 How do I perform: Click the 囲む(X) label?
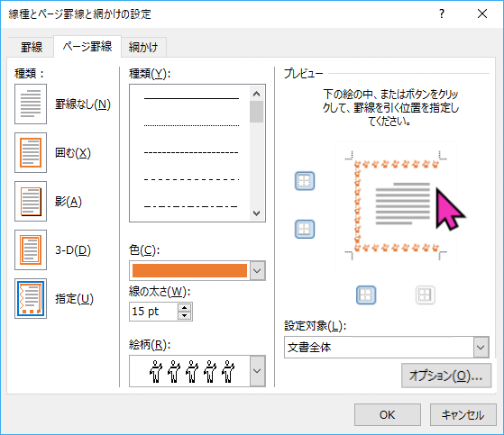click(x=73, y=153)
